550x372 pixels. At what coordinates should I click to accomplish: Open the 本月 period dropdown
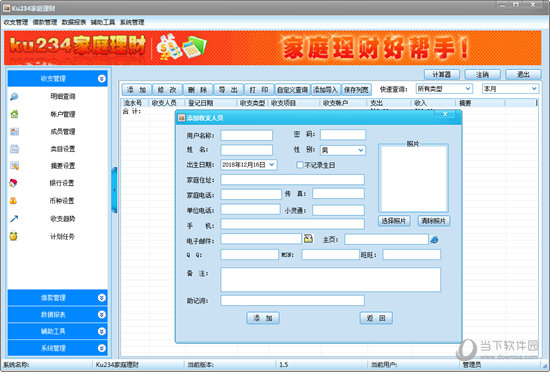pyautogui.click(x=534, y=89)
